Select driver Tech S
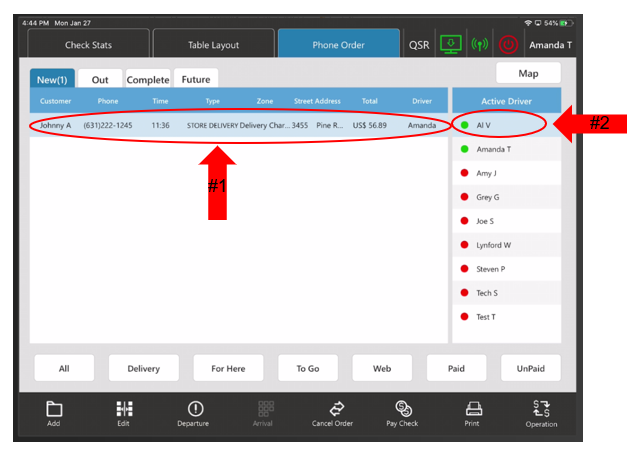The image size is (629, 451). point(507,293)
